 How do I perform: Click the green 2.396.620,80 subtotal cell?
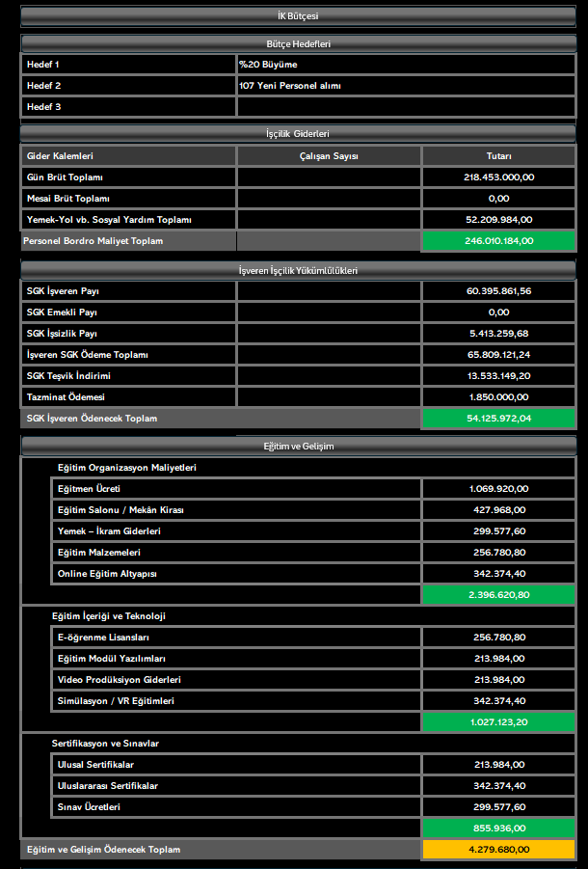[x=499, y=595]
